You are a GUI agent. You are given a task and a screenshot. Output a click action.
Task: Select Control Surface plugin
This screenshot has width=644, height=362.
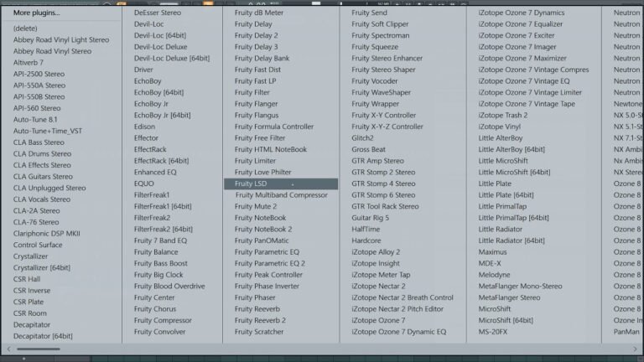click(38, 245)
